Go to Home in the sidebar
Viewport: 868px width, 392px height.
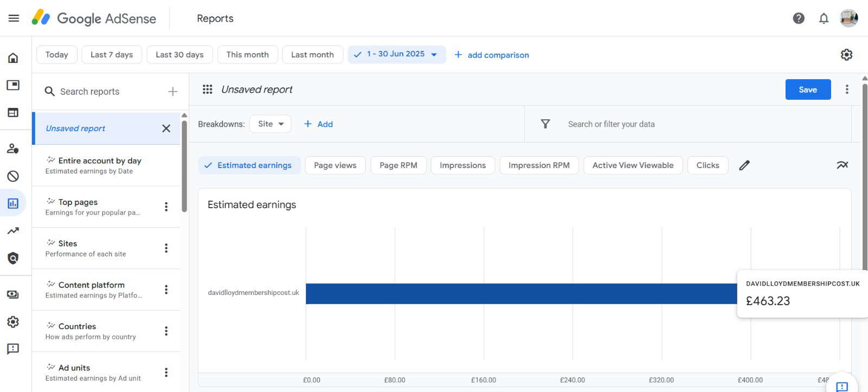13,58
